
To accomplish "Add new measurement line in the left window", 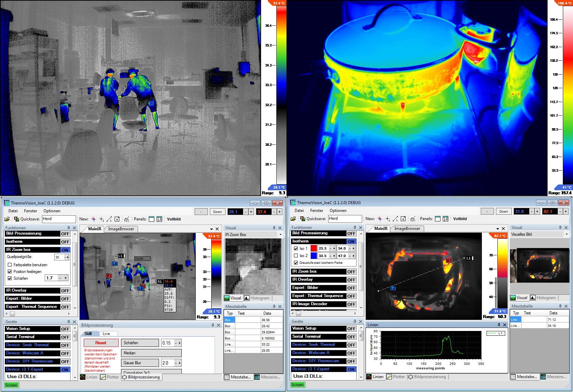I will [109, 219].
